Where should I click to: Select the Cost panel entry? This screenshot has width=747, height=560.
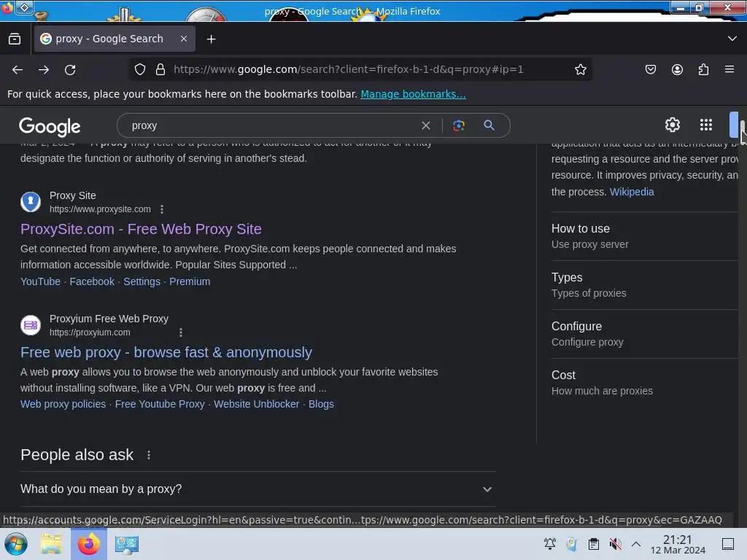pos(644,382)
